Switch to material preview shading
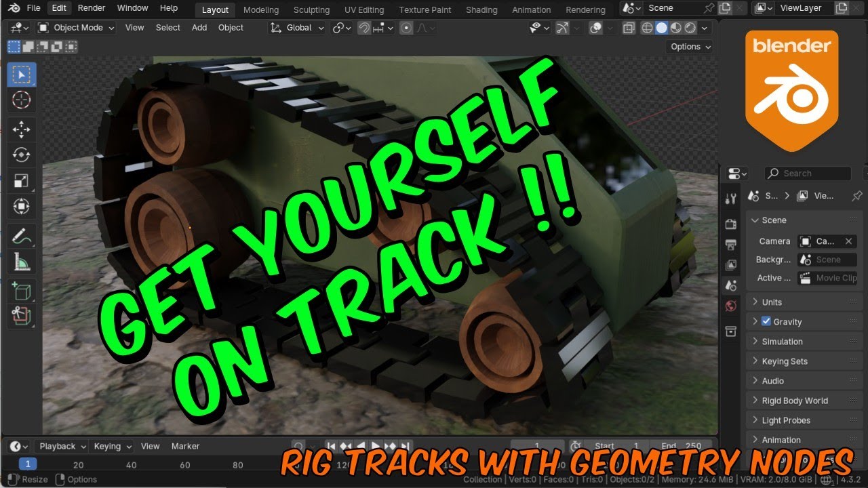 click(675, 28)
